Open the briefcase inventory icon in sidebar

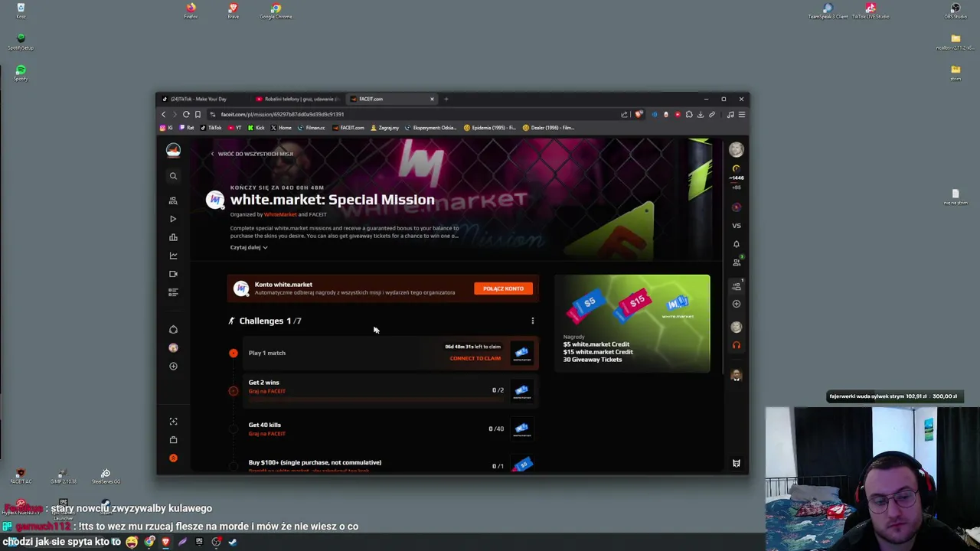173,440
